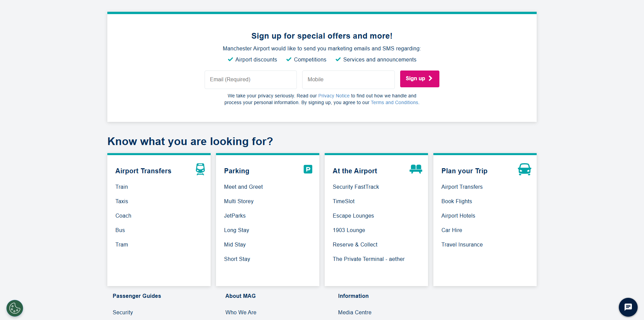The width and height of the screenshot is (644, 320).
Task: Click the checkmark beside Services and announcements
Action: [x=338, y=59]
